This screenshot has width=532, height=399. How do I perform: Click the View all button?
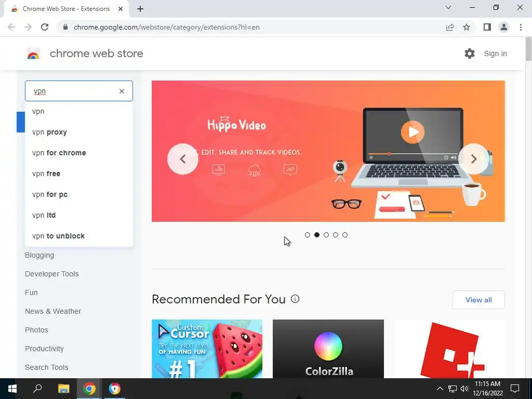pos(478,300)
